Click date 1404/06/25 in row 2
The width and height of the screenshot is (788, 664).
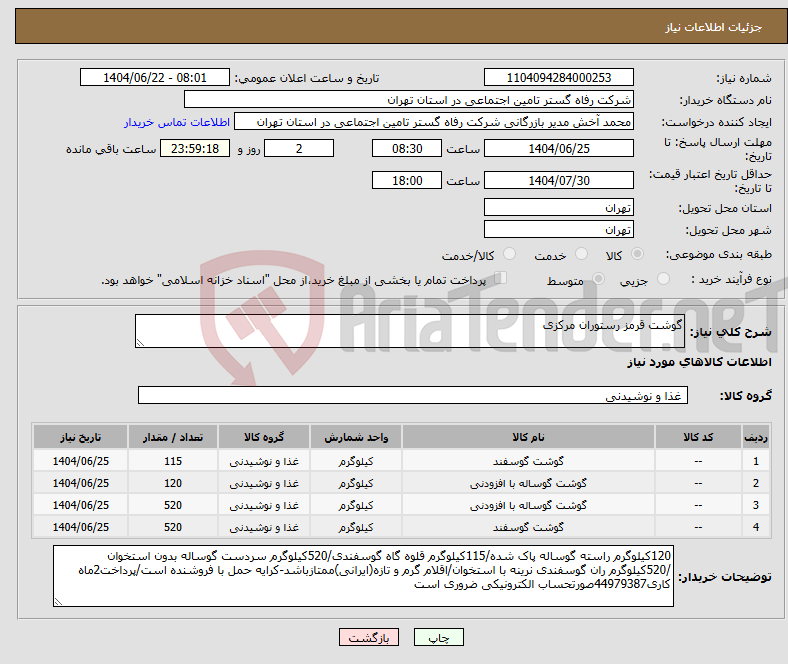80,483
